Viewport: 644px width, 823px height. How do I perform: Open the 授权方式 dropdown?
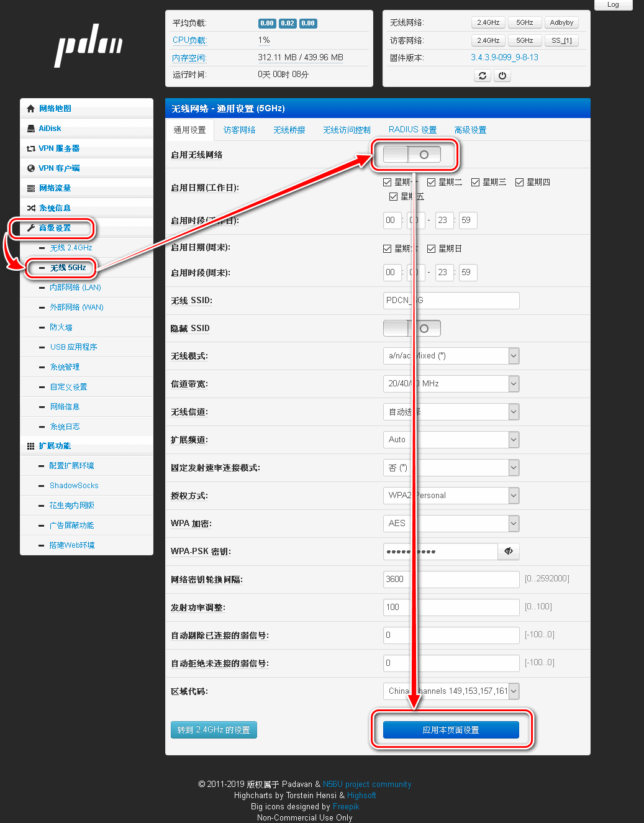[x=451, y=495]
